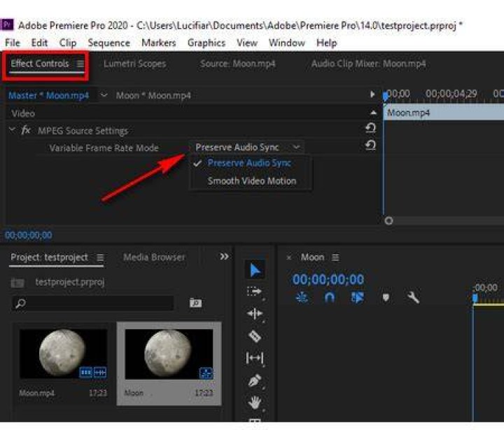
Task: Toggle Linked Selection in Moon timeline
Action: [x=358, y=298]
